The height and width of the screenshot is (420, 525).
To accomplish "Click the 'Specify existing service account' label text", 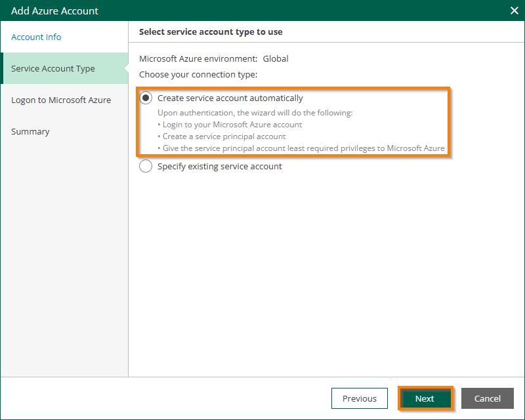I will point(219,167).
